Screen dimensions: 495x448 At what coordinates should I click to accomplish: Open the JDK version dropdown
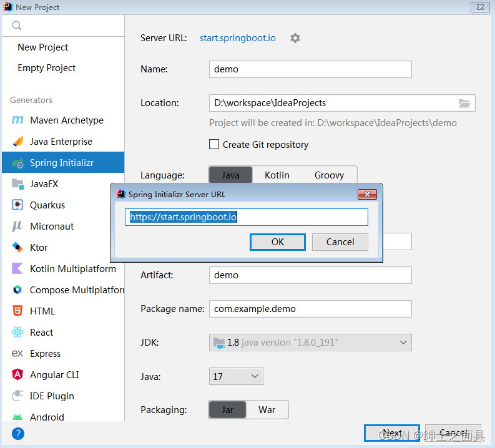[310, 343]
